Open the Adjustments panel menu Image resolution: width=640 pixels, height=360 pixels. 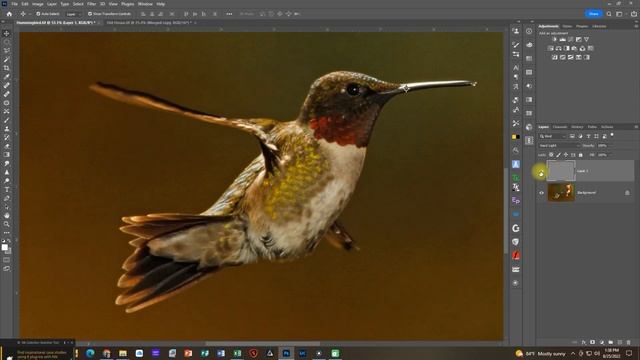636,26
